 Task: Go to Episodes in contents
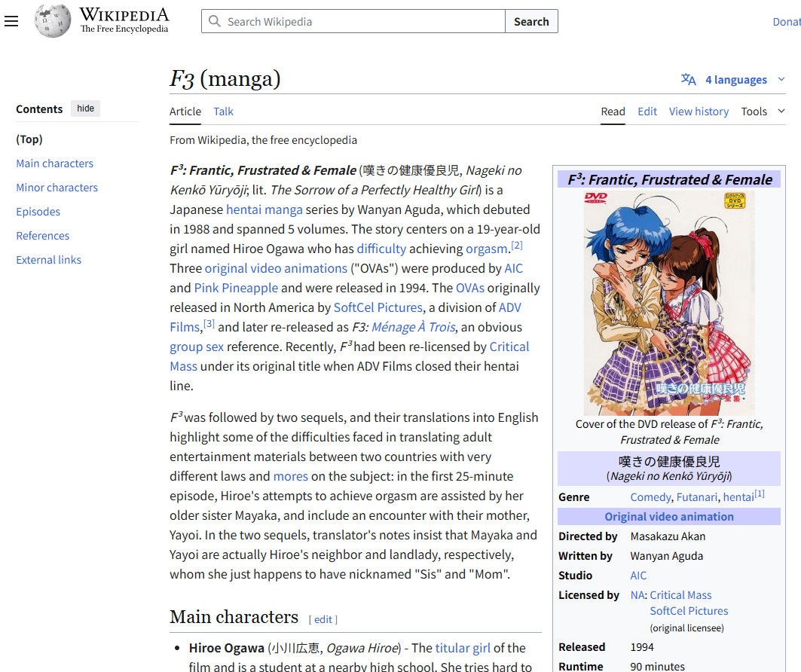click(x=38, y=212)
